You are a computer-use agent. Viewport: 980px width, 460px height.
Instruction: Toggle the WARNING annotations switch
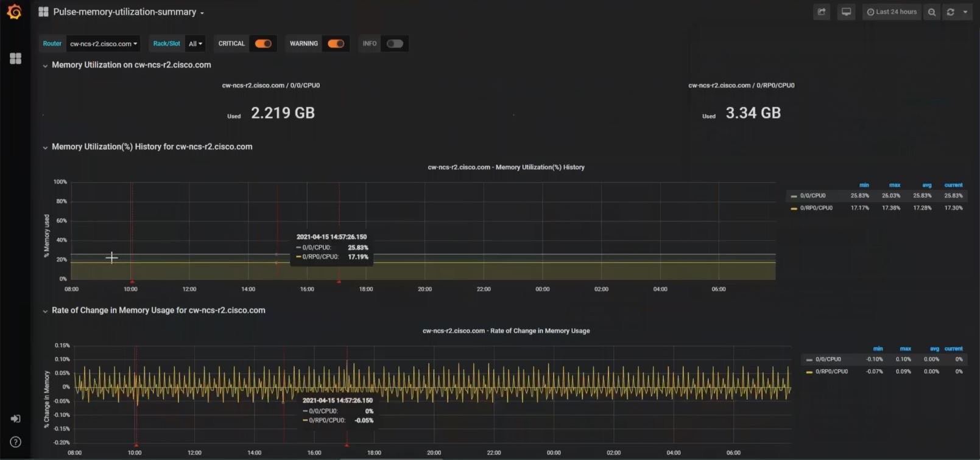(336, 44)
